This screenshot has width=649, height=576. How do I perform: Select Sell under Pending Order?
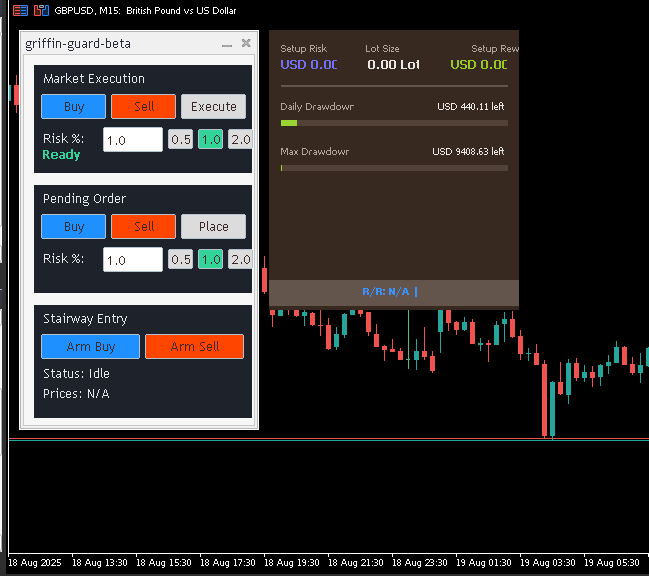[143, 226]
